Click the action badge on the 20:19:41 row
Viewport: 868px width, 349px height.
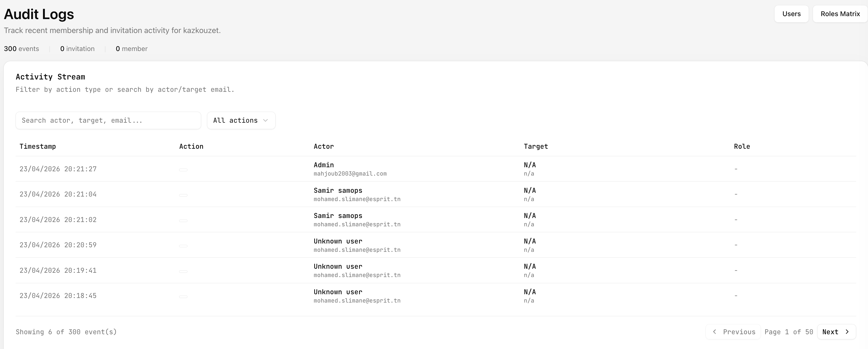click(x=183, y=271)
